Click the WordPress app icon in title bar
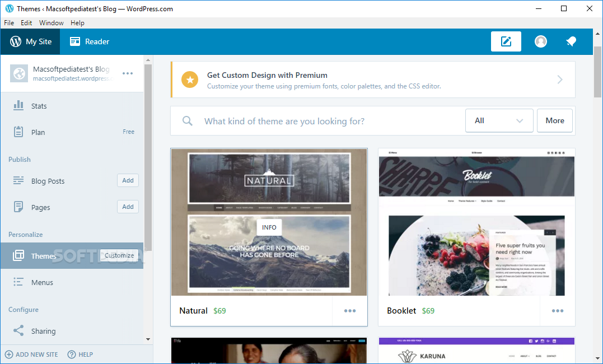Viewport: 603px width, 364px height. (x=9, y=8)
